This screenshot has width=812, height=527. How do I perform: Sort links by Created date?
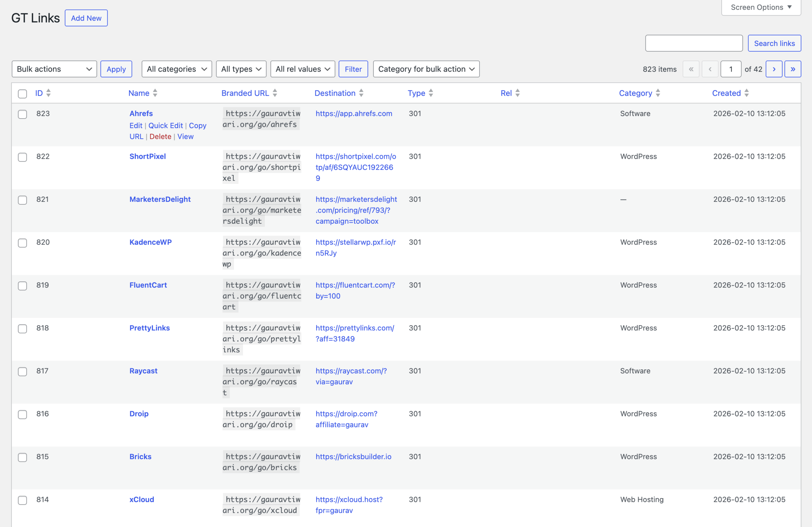tap(726, 93)
